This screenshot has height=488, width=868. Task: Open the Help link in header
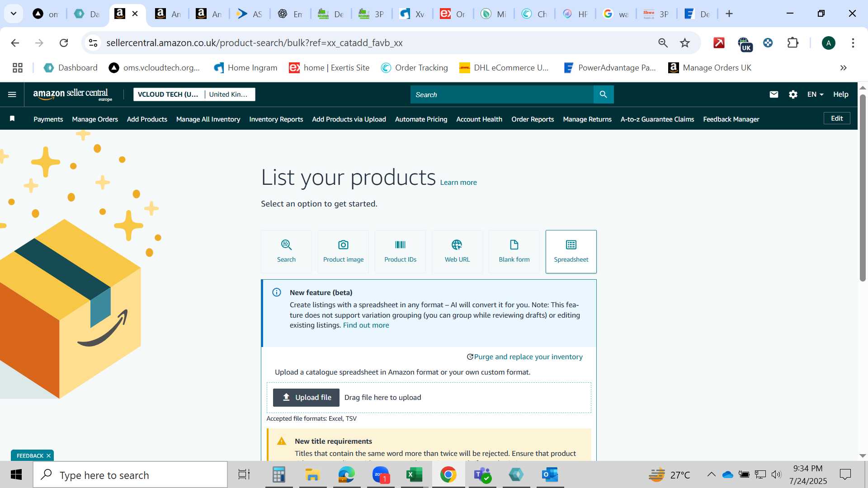click(x=841, y=94)
